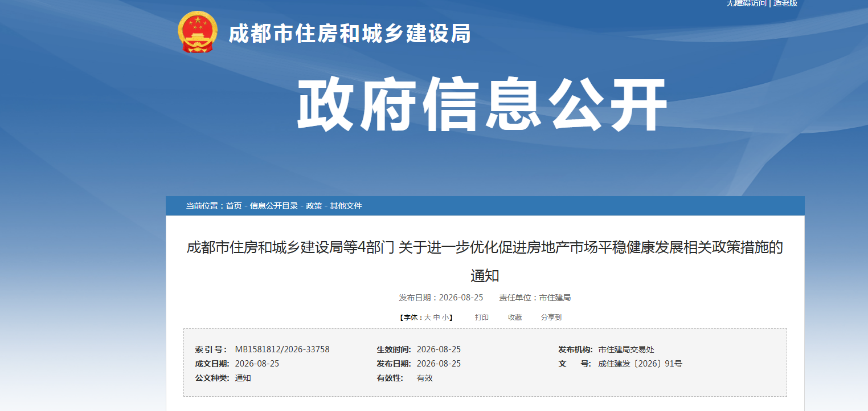The height and width of the screenshot is (411, 868).
Task: Click the 有效性 value 有效
Action: [424, 378]
